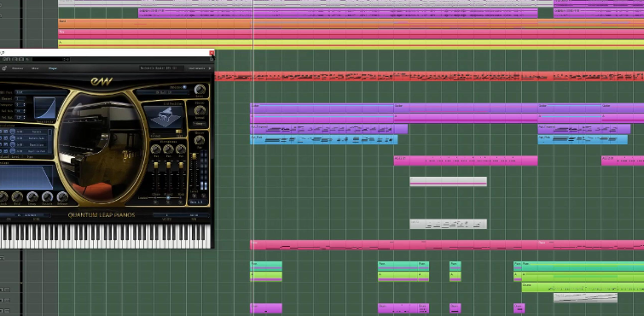
Task: Toggle the button below Player mic
Action: pos(168,202)
